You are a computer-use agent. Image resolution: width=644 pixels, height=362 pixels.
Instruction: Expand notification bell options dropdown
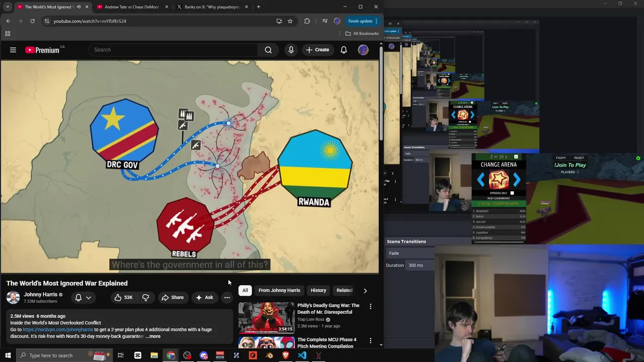(x=89, y=298)
